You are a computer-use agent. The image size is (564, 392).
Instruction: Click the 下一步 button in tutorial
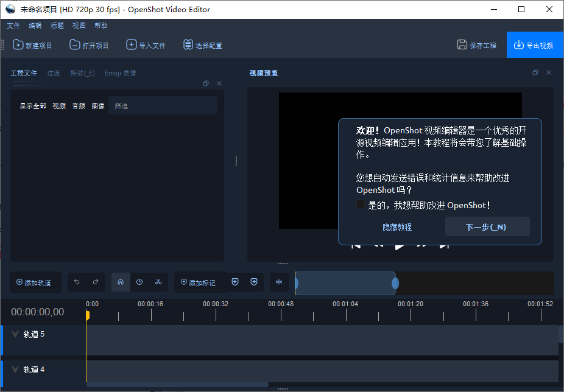pyautogui.click(x=487, y=227)
